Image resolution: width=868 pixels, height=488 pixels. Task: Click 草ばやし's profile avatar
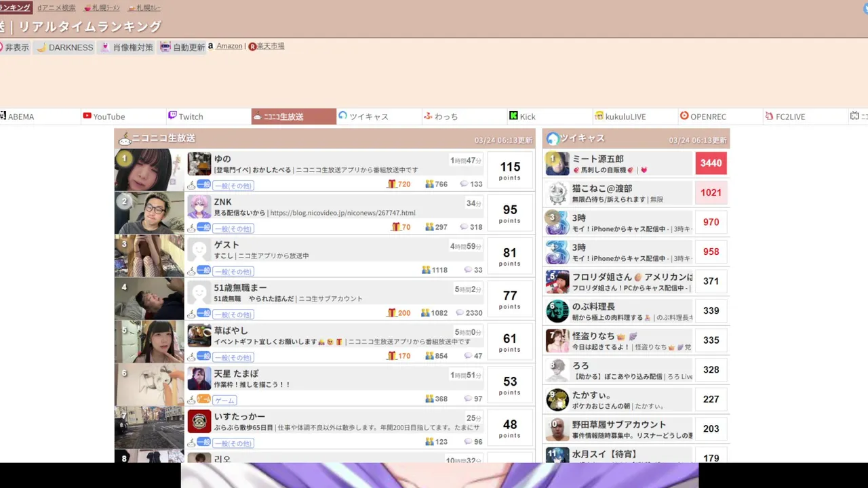pyautogui.click(x=199, y=335)
